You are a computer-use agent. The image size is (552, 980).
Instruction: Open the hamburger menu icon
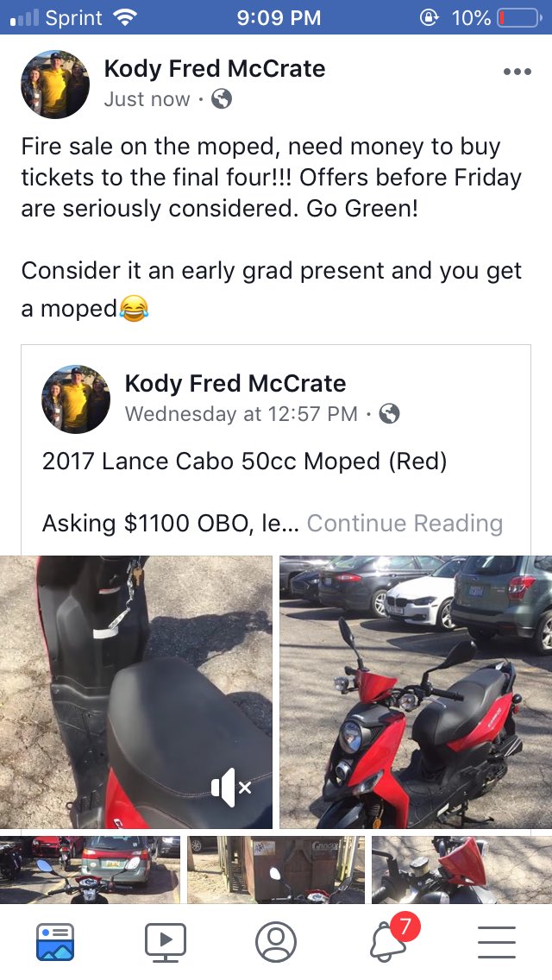[x=496, y=942]
